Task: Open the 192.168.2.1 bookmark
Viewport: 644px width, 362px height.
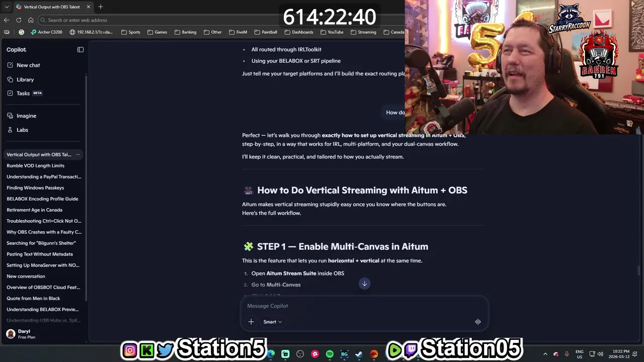Action: (x=91, y=32)
